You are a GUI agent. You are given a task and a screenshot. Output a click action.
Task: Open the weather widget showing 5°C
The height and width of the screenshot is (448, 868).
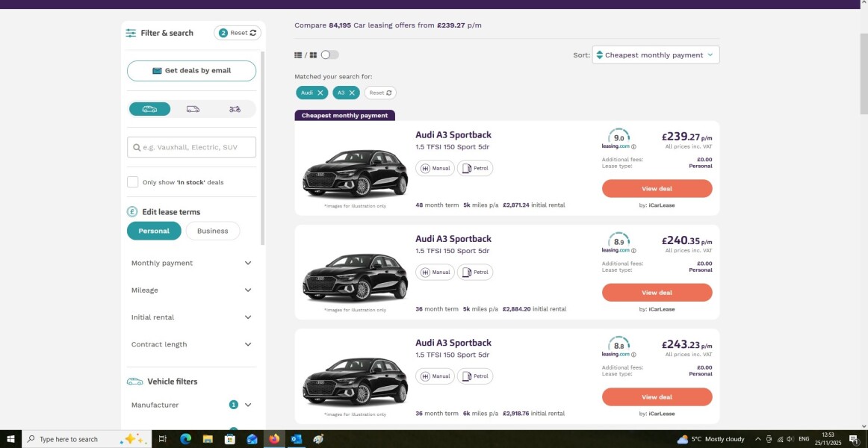711,439
